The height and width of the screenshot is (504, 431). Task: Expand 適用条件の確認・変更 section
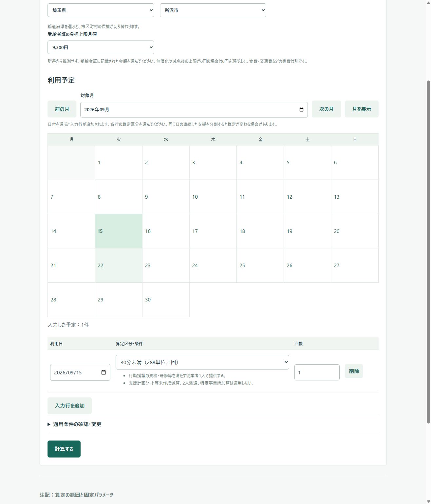(x=75, y=424)
